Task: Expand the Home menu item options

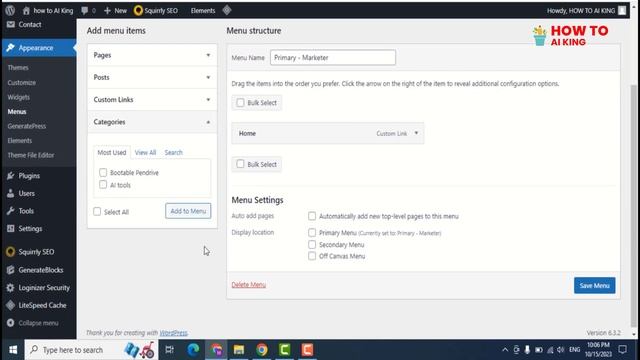Action: coord(416,133)
